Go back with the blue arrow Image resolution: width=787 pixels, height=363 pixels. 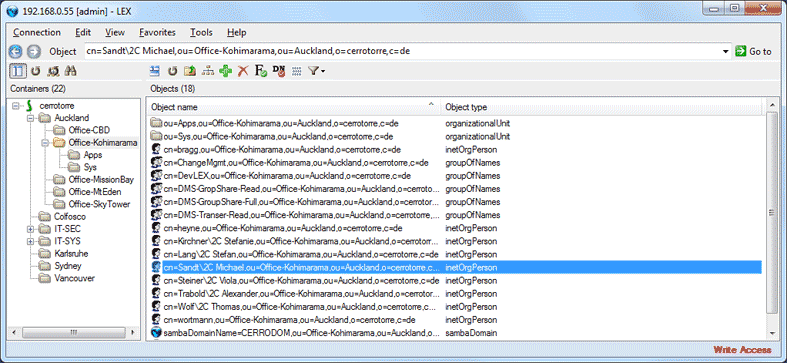(16, 51)
